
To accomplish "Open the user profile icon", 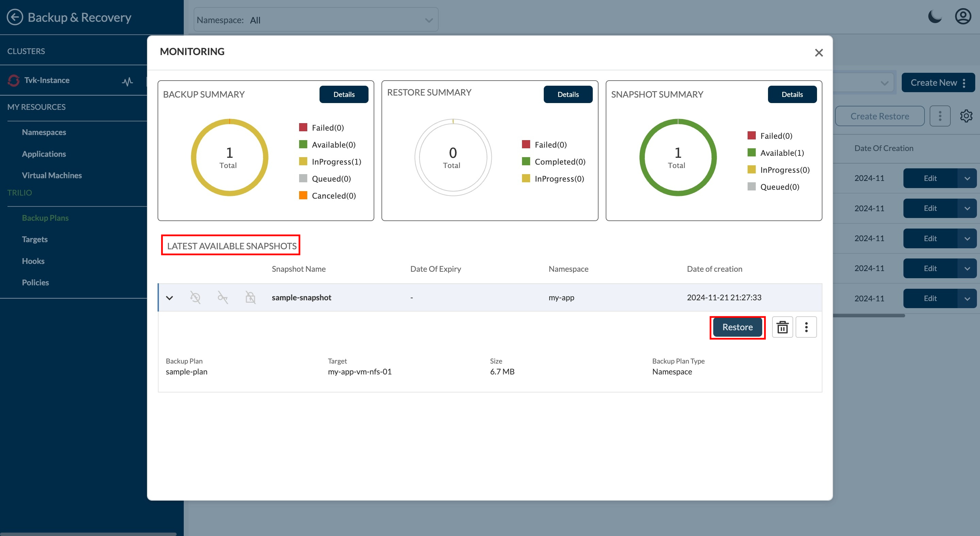I will (963, 17).
